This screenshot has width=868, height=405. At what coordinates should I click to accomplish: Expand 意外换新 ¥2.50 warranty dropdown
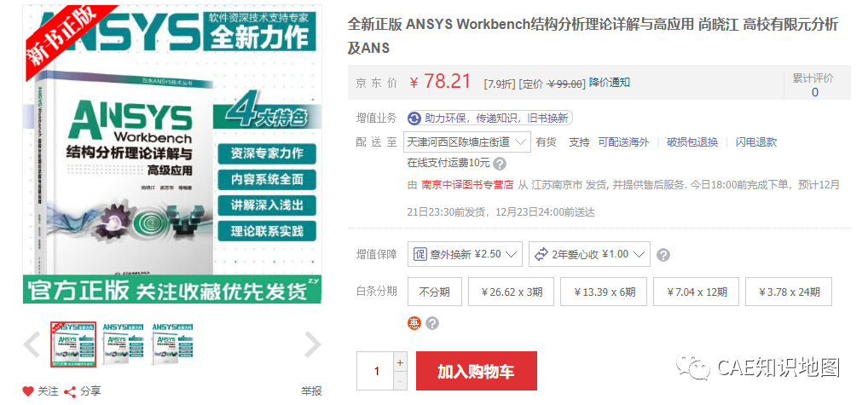[x=466, y=254]
